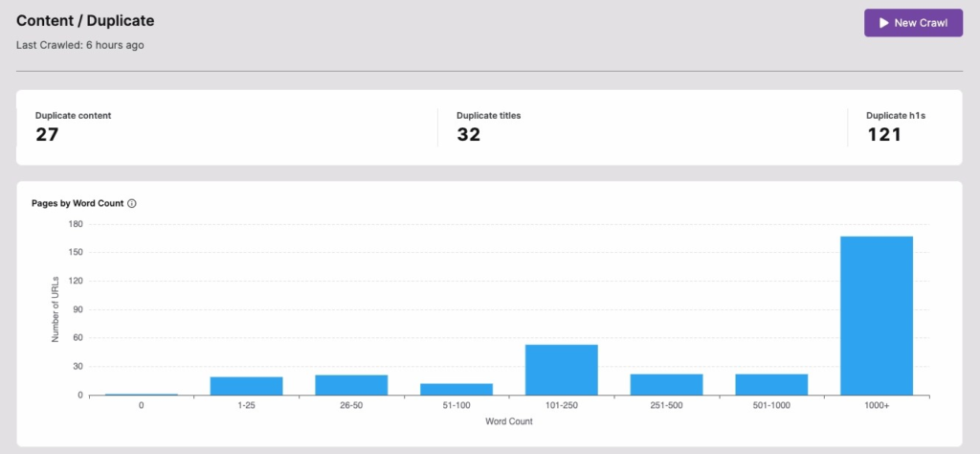Open the Duplicate titles count of 32
This screenshot has height=454, width=980.
[468, 135]
